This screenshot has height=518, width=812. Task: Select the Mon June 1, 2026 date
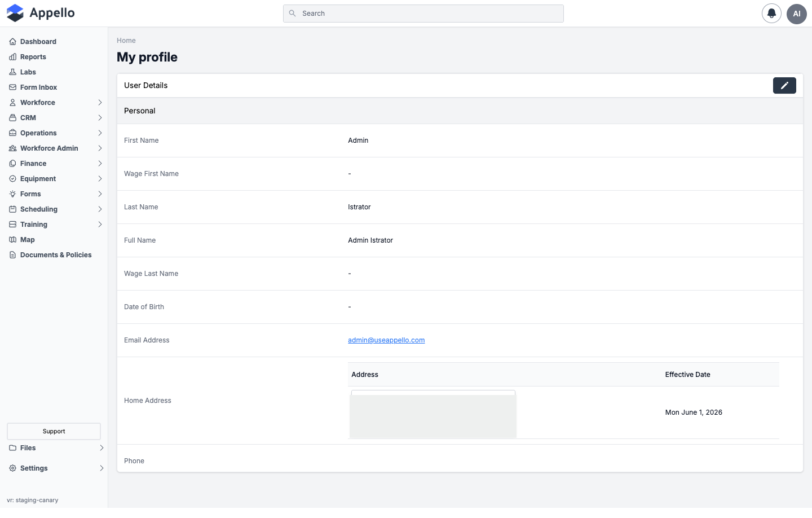coord(694,412)
